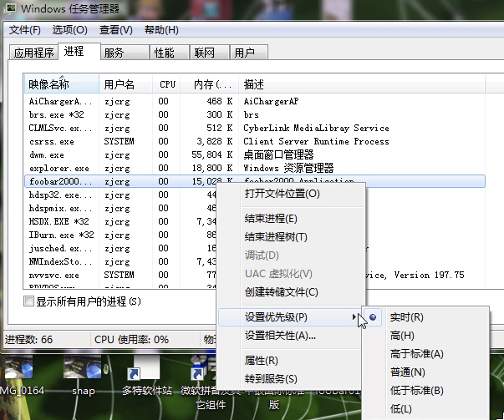504x420 pixels.
Task: Open the IMG_0164 desktop icon
Action: 18,368
